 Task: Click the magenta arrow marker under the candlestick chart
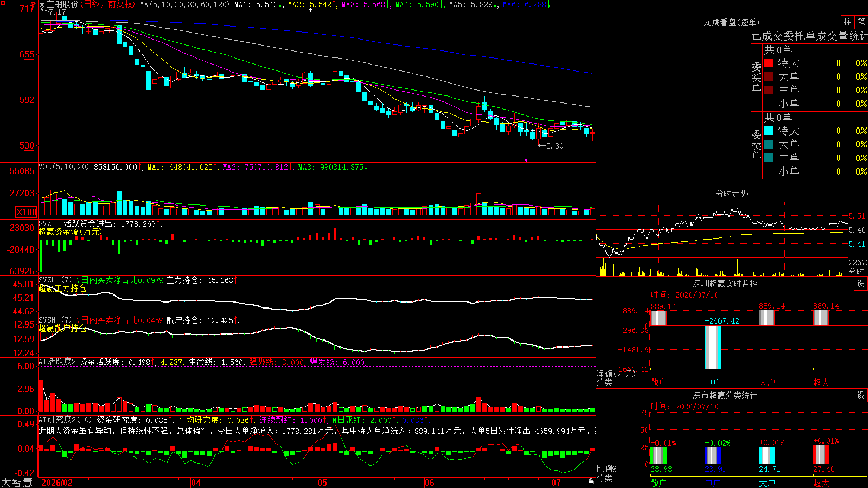coord(525,160)
